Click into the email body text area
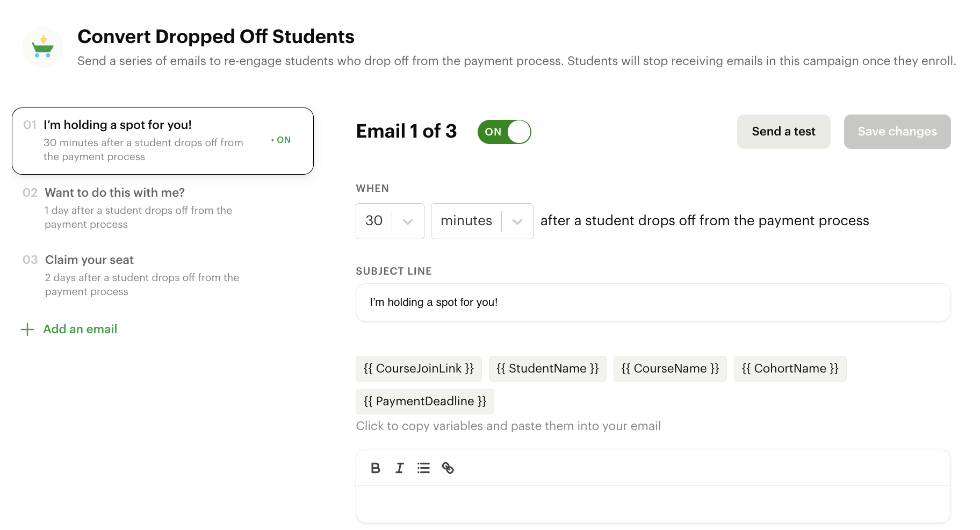Viewport: 980px width, 530px height. [x=653, y=504]
